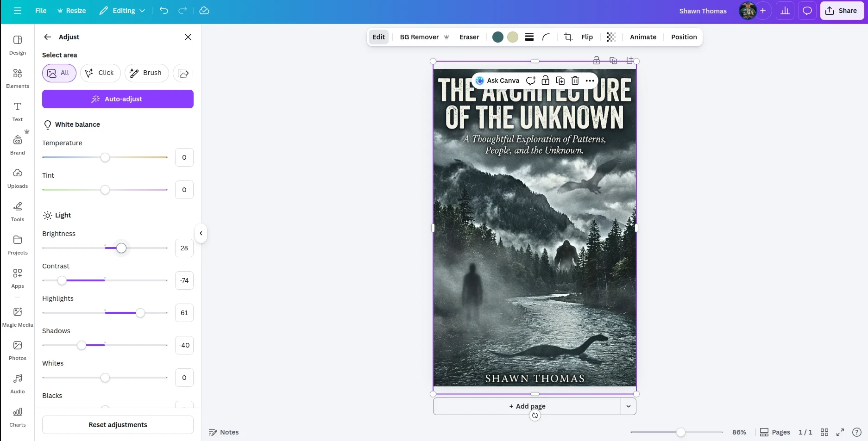The width and height of the screenshot is (868, 441).
Task: Open the transparency checkerboard icon
Action: [x=611, y=37]
